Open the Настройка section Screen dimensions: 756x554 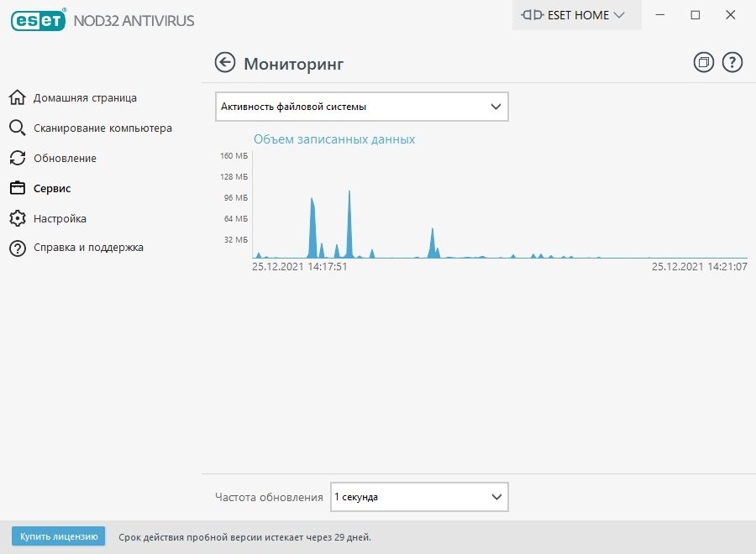point(60,219)
